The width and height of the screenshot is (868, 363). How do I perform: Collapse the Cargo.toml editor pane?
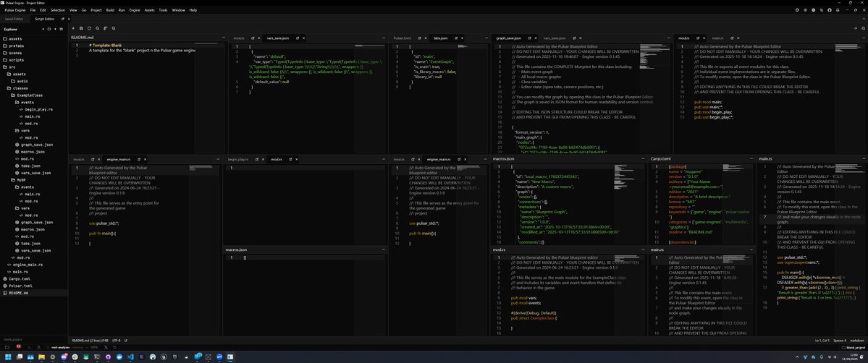752,159
